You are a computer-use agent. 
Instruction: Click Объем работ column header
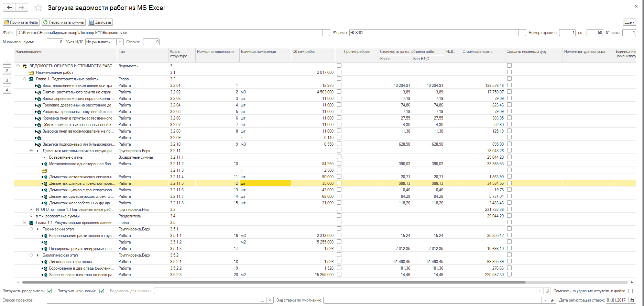tap(313, 55)
